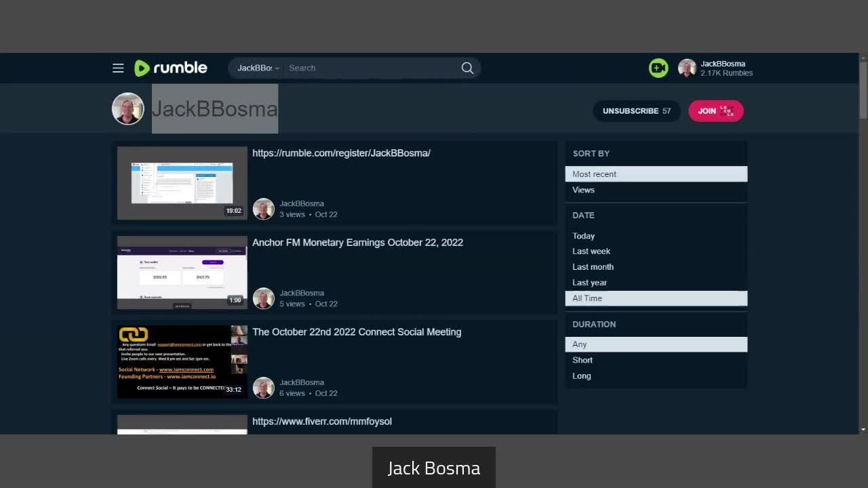Go to Rumble home via logo
Screen dimensions: 868x488
point(171,68)
